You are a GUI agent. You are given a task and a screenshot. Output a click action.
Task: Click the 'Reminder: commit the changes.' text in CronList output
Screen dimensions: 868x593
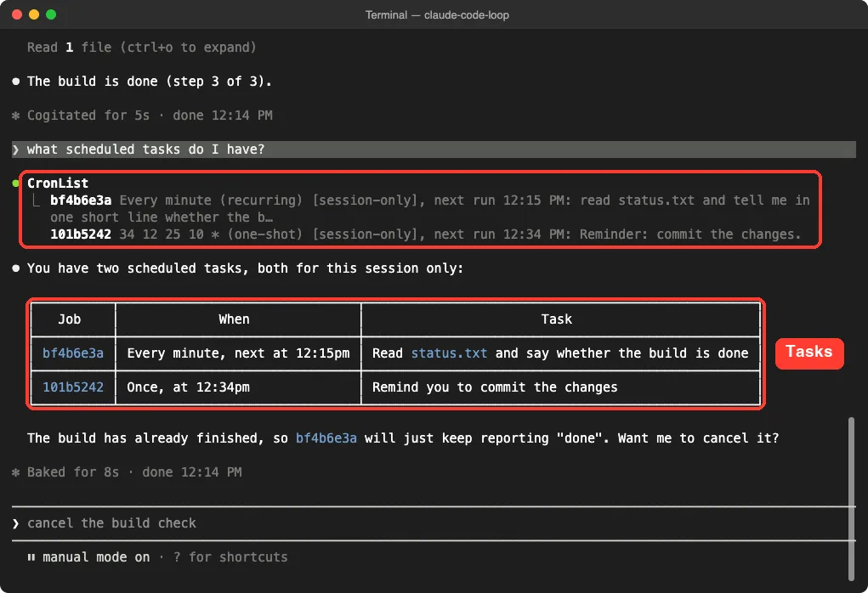pos(690,234)
